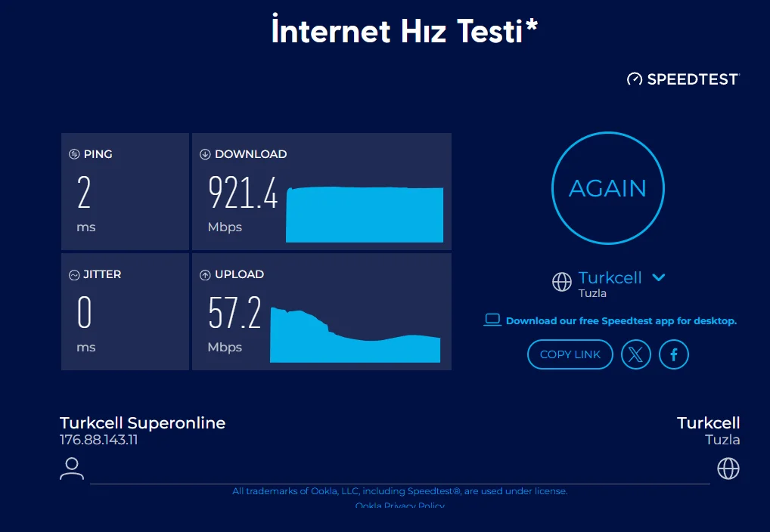Open the Ookla Privacy Policy link

coord(399,505)
